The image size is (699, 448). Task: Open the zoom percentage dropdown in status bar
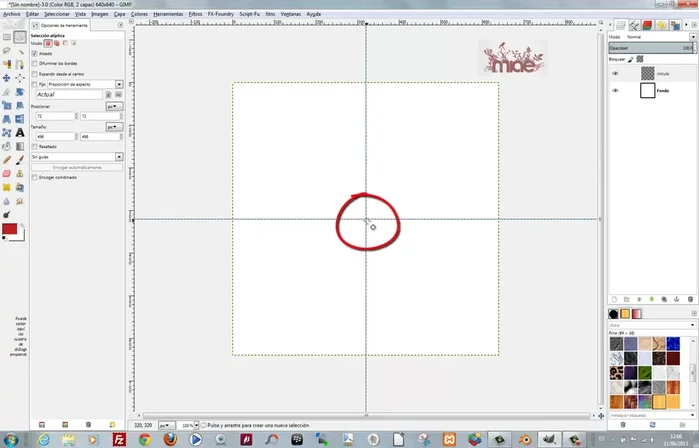click(x=195, y=425)
